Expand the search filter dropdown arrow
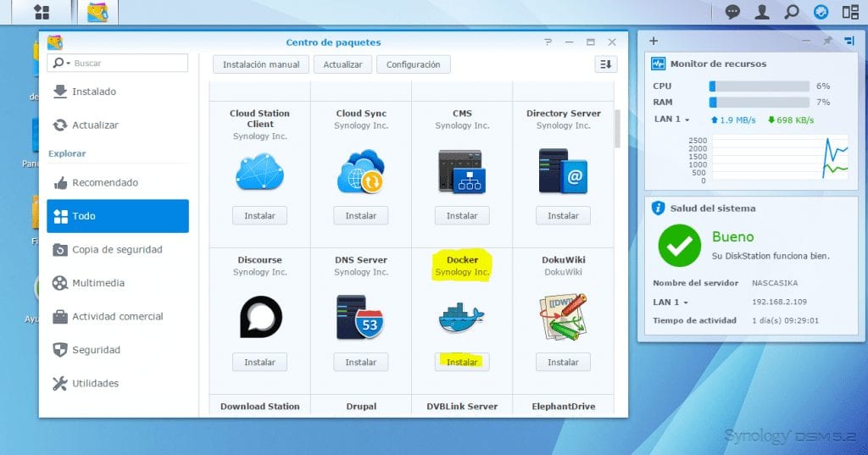Screen dimensions: 868x455 (69, 64)
